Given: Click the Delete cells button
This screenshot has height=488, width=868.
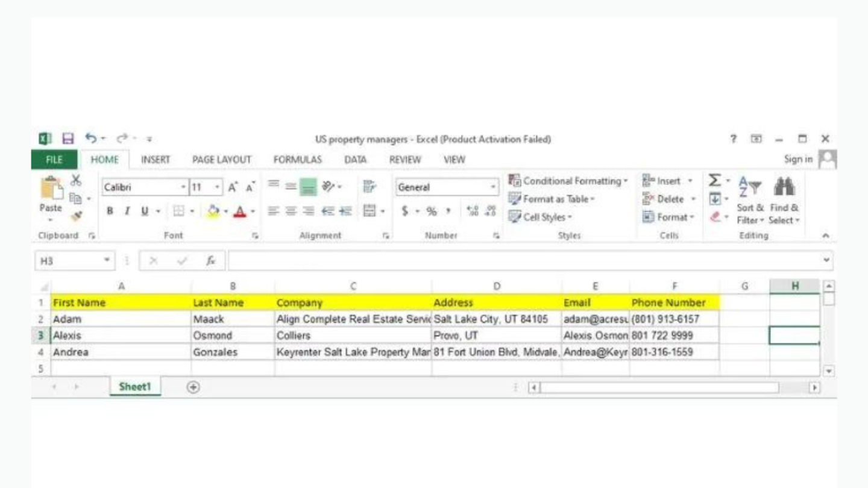Looking at the screenshot, I should 669,199.
